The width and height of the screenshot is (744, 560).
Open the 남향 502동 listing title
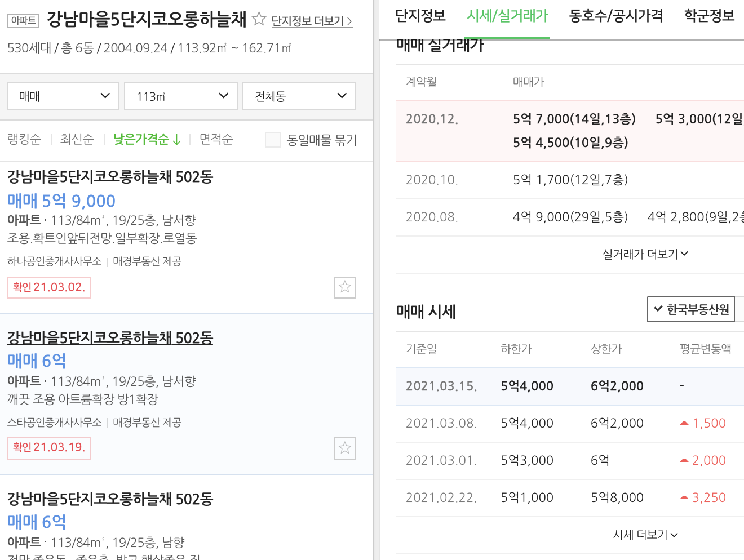110,499
